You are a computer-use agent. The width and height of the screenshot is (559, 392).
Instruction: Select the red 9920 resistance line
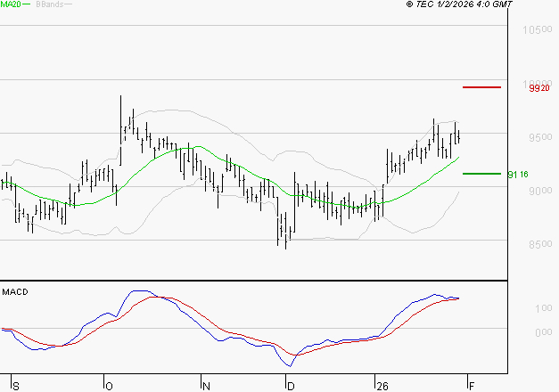pos(481,87)
